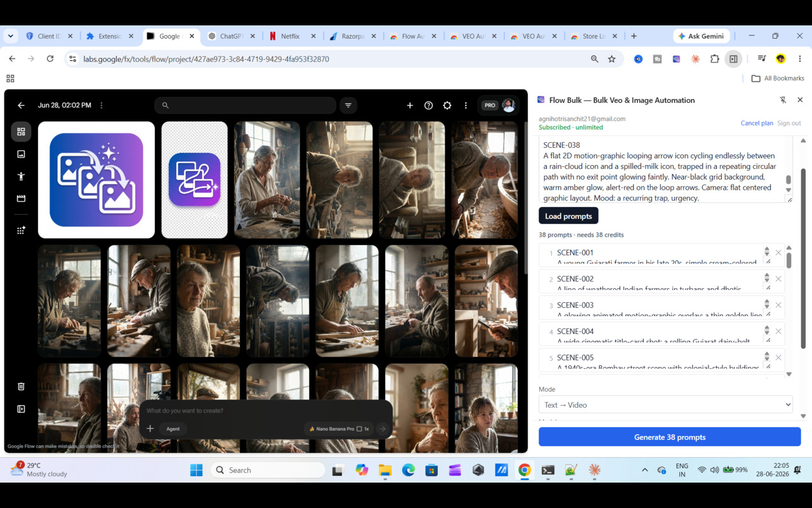Remove the SCENE-004 prompt row
Viewport: 812px width, 508px height.
778,331
